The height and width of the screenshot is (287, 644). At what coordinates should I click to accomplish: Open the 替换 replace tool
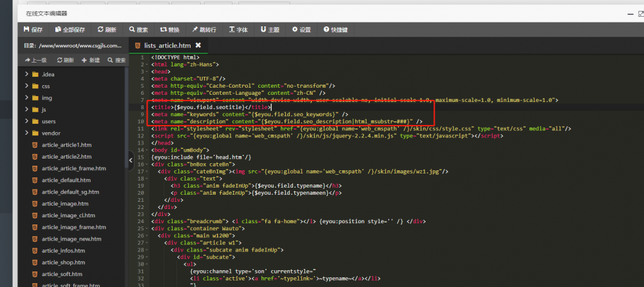(x=169, y=30)
